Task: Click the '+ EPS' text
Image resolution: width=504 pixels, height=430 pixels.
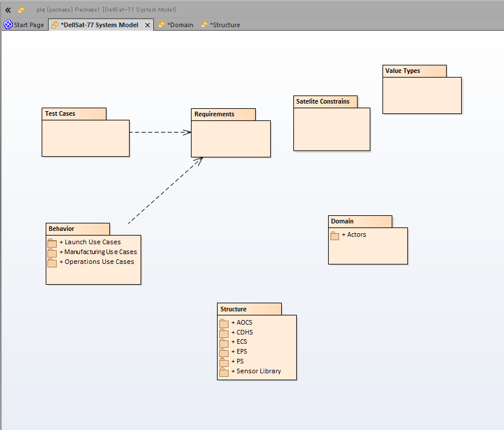Action: pos(239,352)
